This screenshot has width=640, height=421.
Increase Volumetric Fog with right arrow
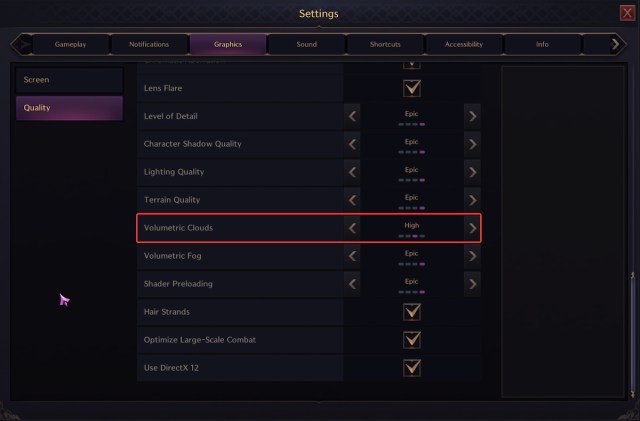pyautogui.click(x=472, y=256)
